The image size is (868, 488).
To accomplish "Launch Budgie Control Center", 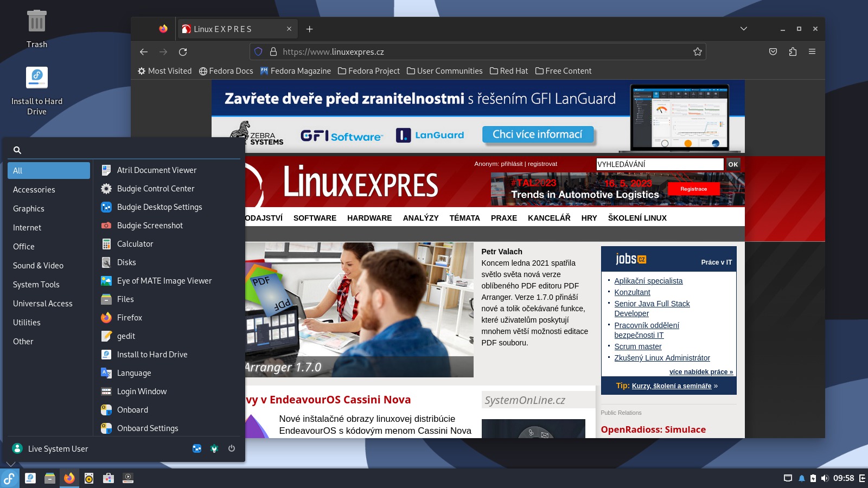I will point(167,189).
